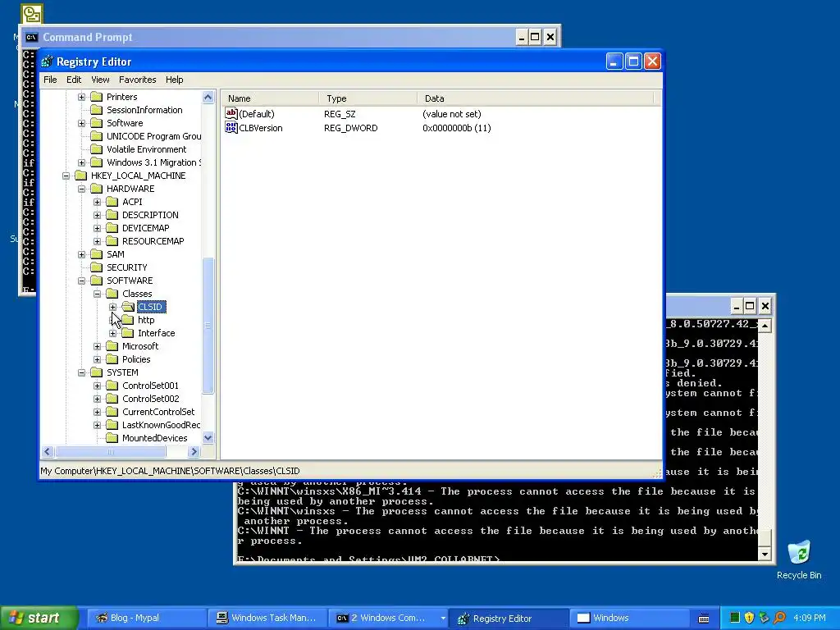Image resolution: width=840 pixels, height=630 pixels.
Task: Expand the RESOURCEMAP key
Action: point(97,241)
